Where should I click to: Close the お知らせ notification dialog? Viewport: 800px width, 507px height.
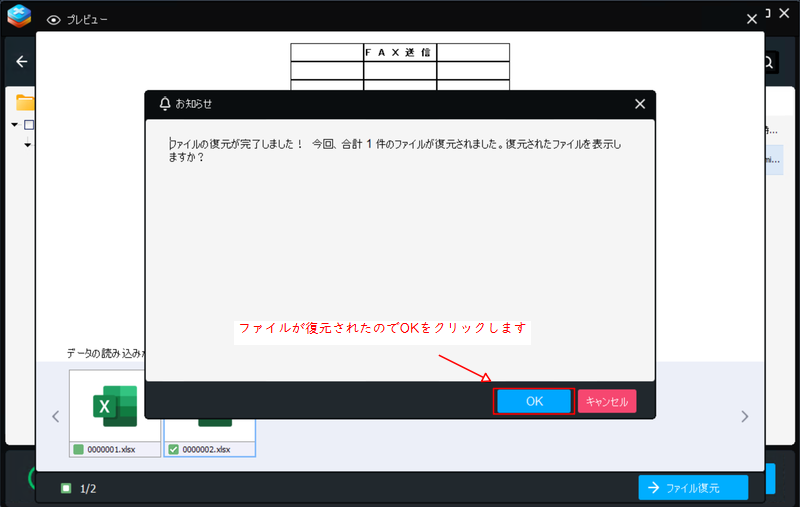pyautogui.click(x=640, y=103)
